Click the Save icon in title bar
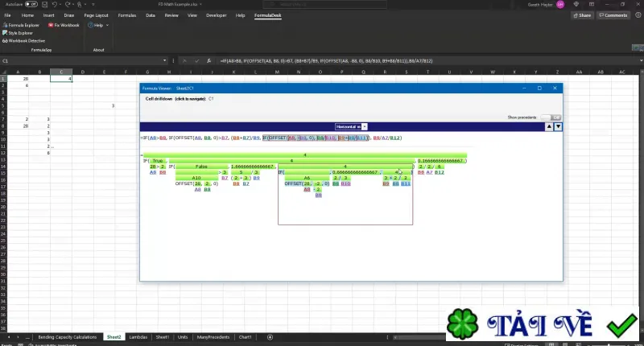 [x=44, y=4]
